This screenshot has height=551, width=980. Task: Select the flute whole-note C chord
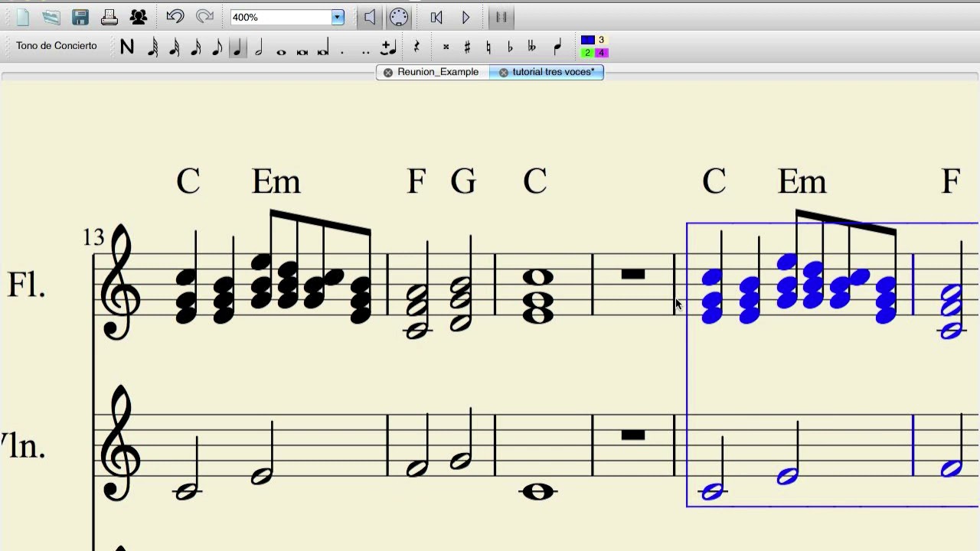pyautogui.click(x=537, y=295)
